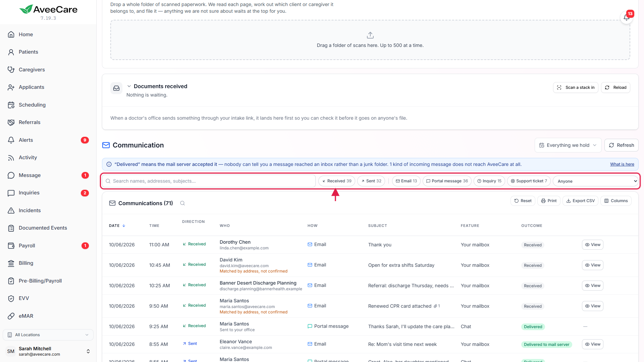View Maria Santos's Renewed CPR card email
The height and width of the screenshot is (362, 644).
(x=592, y=306)
